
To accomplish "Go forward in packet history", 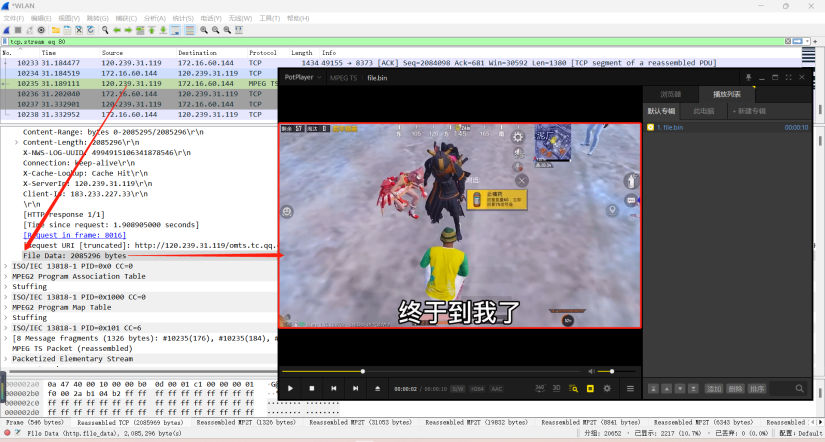I will [128, 30].
